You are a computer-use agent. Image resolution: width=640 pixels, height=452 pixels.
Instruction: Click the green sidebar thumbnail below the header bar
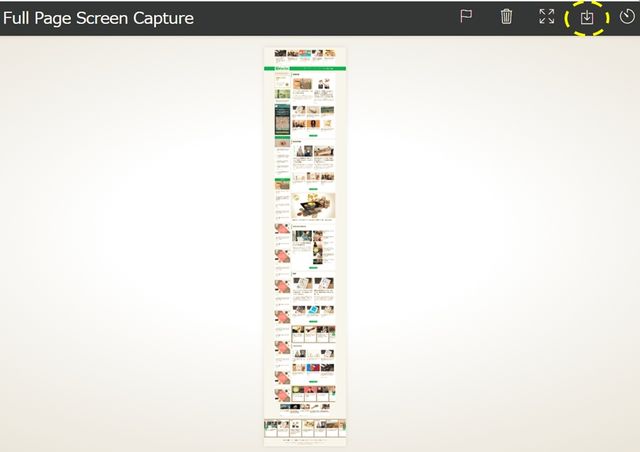coord(282,94)
